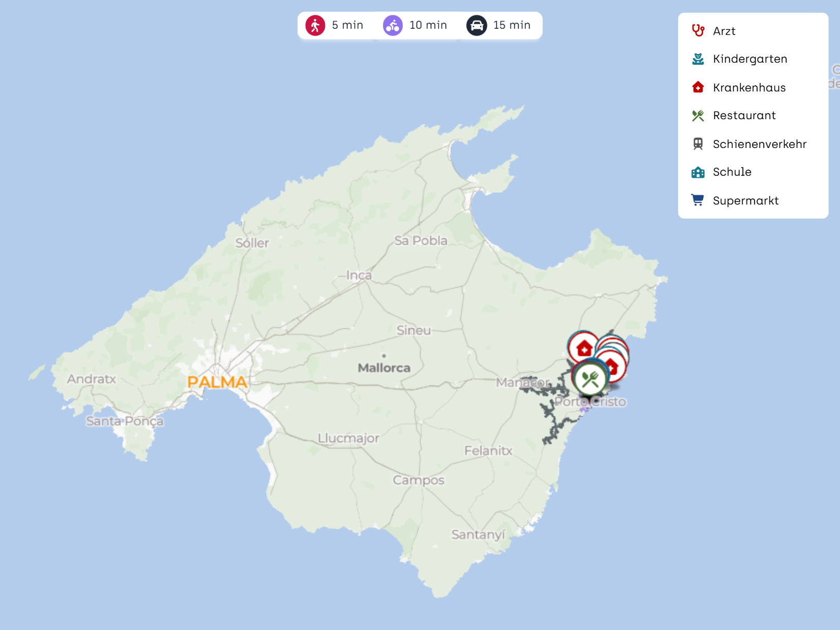Click the orange PALMA city label

[x=217, y=382]
